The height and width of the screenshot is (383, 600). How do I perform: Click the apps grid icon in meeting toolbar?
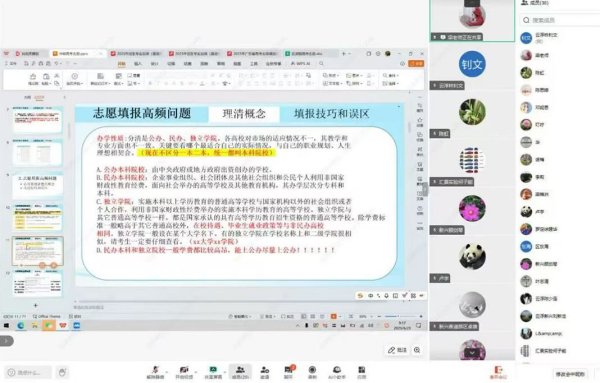[x=362, y=370]
